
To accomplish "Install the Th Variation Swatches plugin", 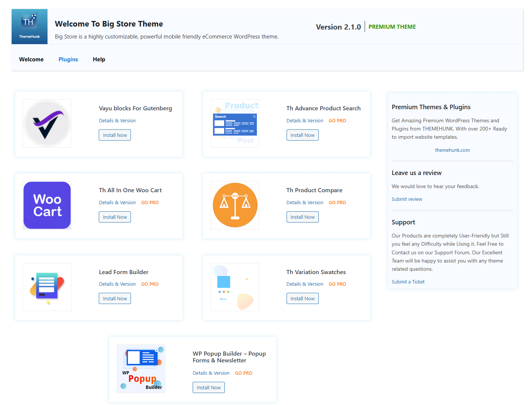I will (x=303, y=298).
